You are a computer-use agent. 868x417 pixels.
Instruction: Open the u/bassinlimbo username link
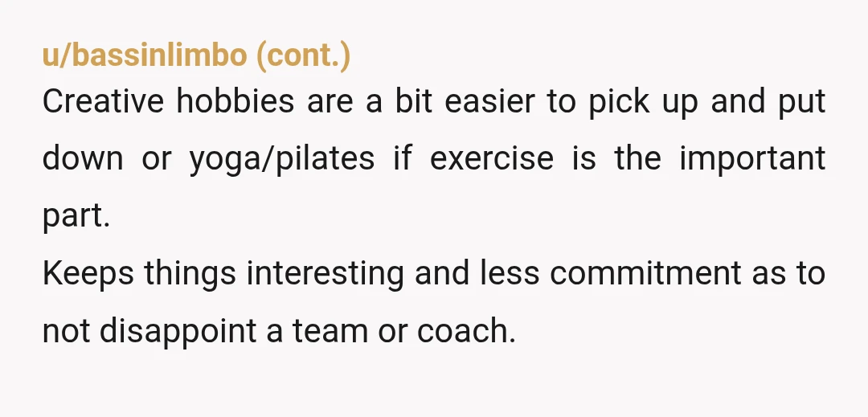pyautogui.click(x=145, y=55)
